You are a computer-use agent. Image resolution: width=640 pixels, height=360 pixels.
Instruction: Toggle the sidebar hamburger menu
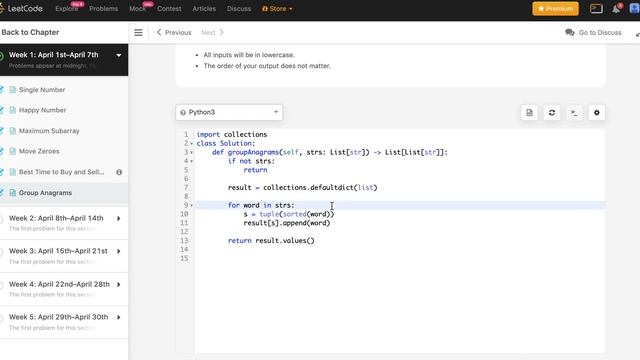[138, 33]
